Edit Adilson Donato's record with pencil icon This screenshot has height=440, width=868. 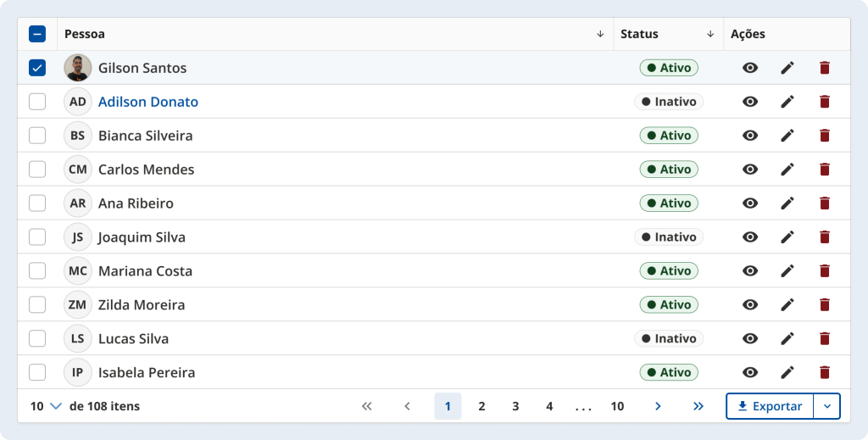787,102
